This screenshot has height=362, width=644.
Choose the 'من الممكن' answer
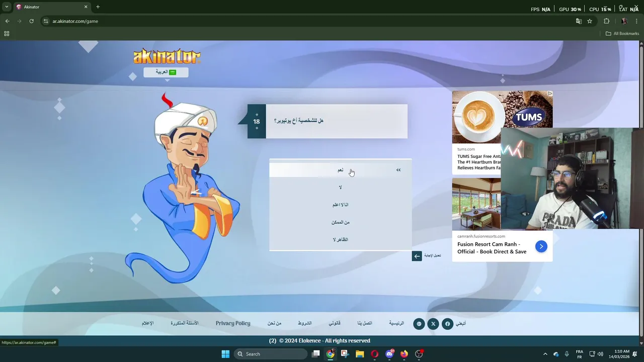[x=341, y=222]
